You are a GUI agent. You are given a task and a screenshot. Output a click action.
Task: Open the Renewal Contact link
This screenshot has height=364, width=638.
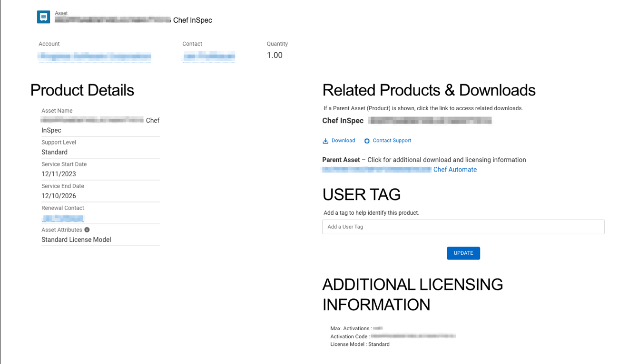pyautogui.click(x=63, y=218)
